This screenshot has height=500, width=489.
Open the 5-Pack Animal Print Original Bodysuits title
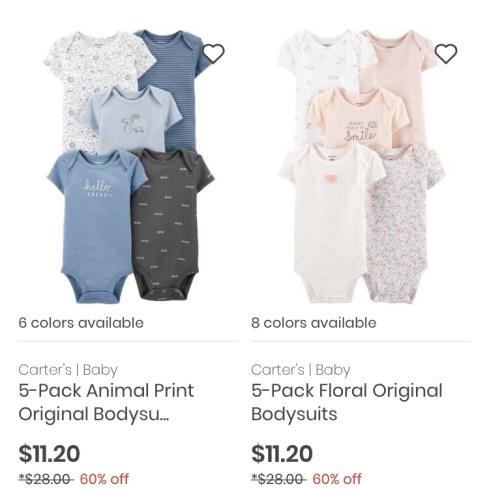tap(106, 402)
